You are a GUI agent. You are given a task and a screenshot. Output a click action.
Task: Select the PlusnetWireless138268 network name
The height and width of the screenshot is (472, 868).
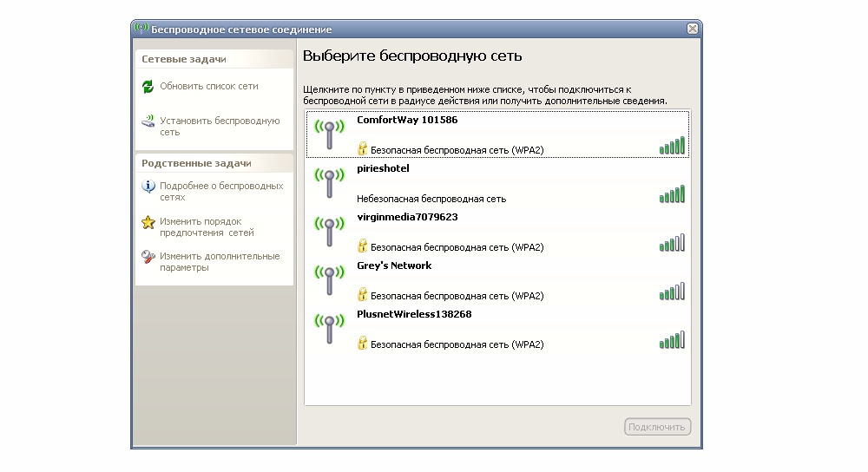pyautogui.click(x=415, y=314)
